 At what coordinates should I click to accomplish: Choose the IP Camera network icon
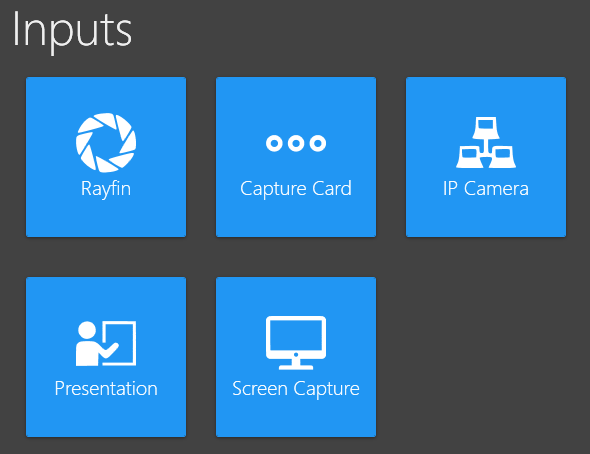486,142
